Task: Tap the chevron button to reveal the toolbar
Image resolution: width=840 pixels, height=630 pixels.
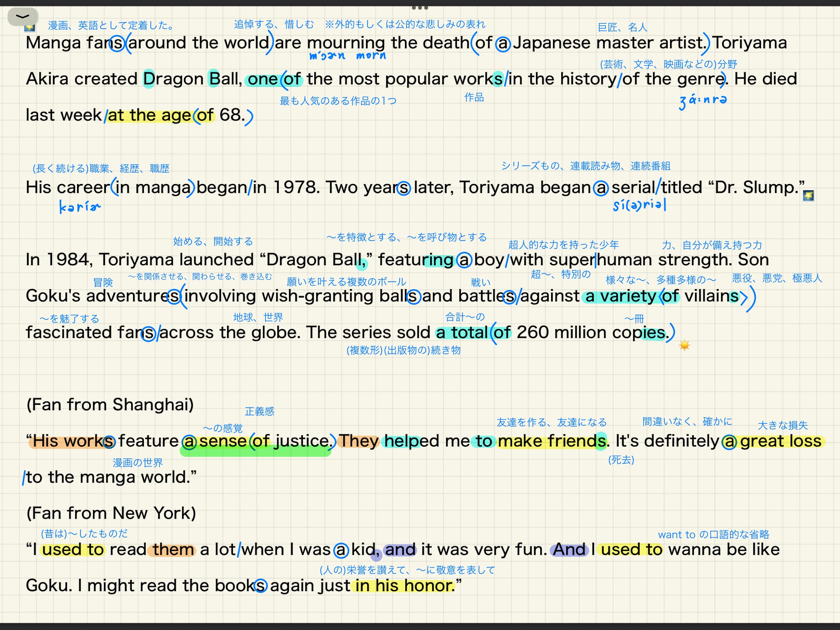Action: (23, 17)
